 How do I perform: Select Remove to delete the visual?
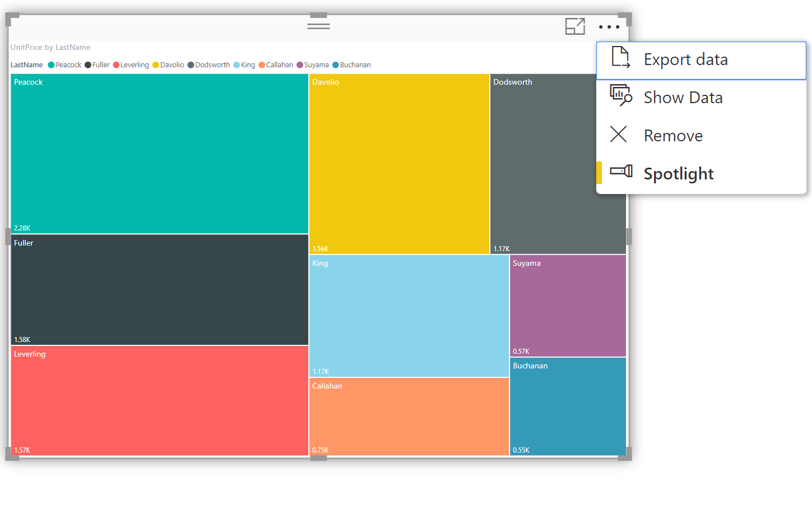click(x=673, y=135)
